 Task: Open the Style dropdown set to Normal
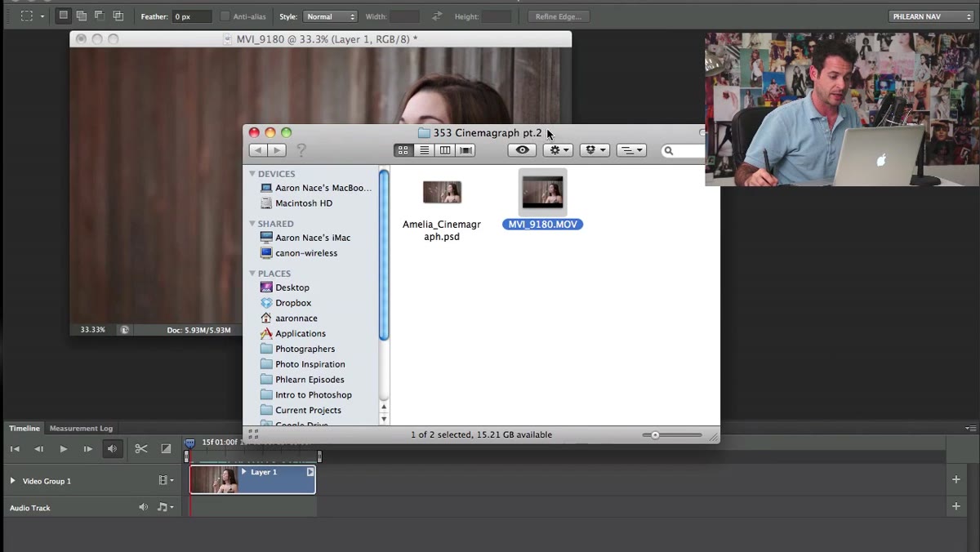(331, 16)
